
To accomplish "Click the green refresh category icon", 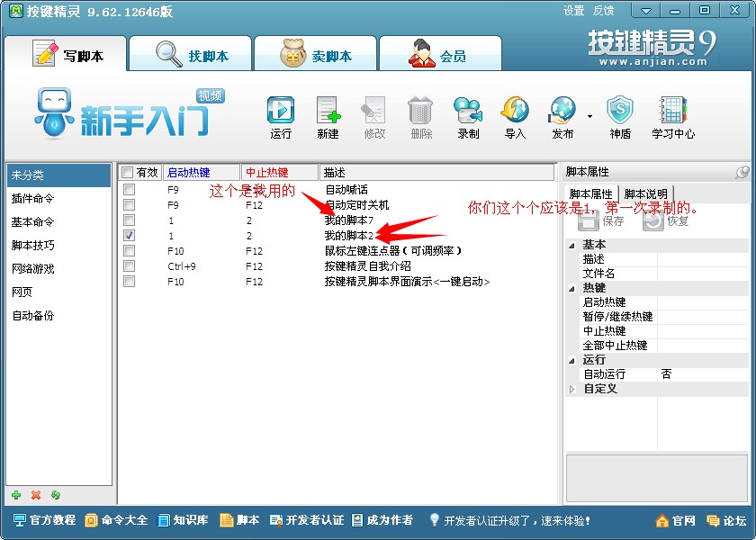I will (x=56, y=495).
